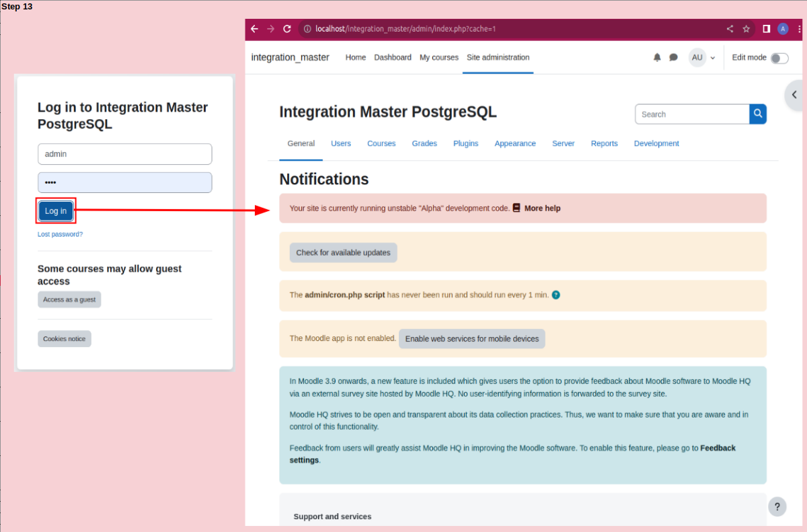
Task: Switch to the Server tab
Action: (x=564, y=144)
